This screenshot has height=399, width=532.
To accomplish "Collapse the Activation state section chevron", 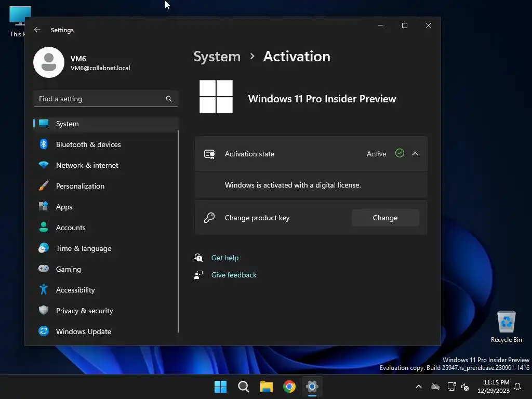I will (415, 154).
